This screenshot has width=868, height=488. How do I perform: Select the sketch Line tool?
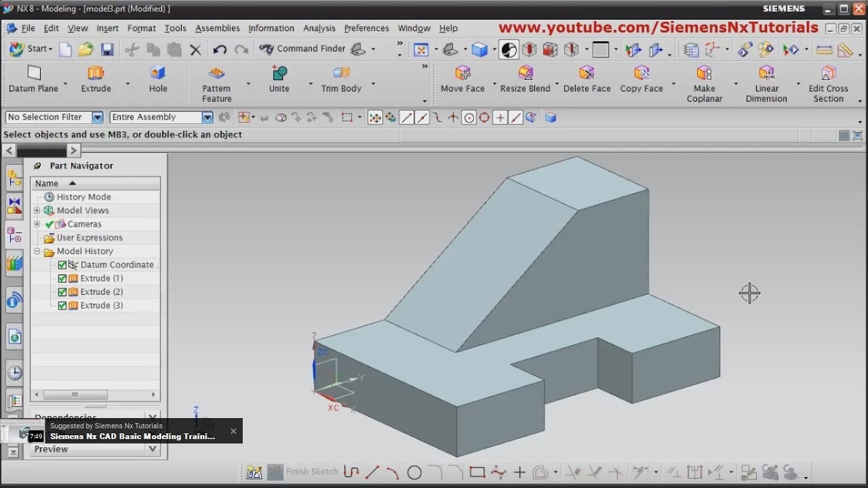(x=372, y=472)
